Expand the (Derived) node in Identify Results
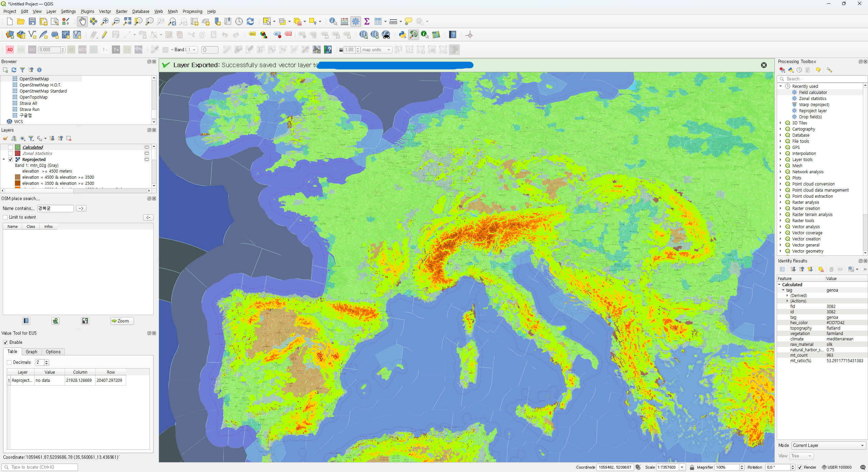Viewport: 868px width, 472px height. click(x=787, y=295)
